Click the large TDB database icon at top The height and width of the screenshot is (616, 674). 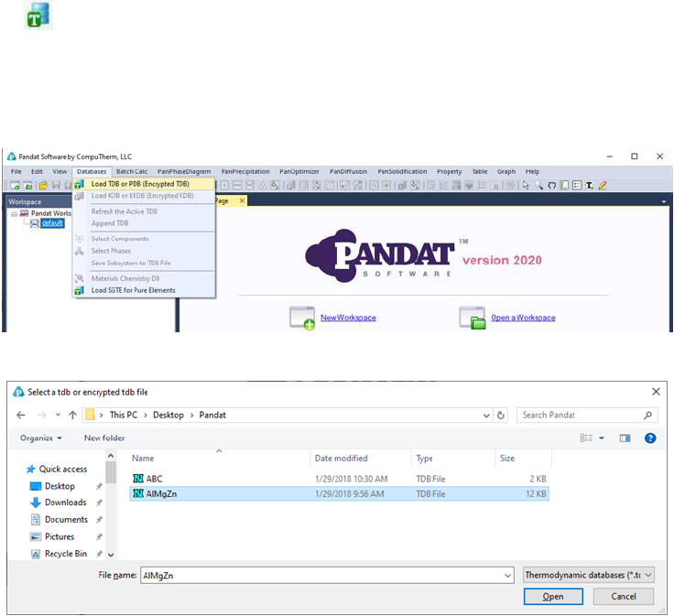point(38,16)
